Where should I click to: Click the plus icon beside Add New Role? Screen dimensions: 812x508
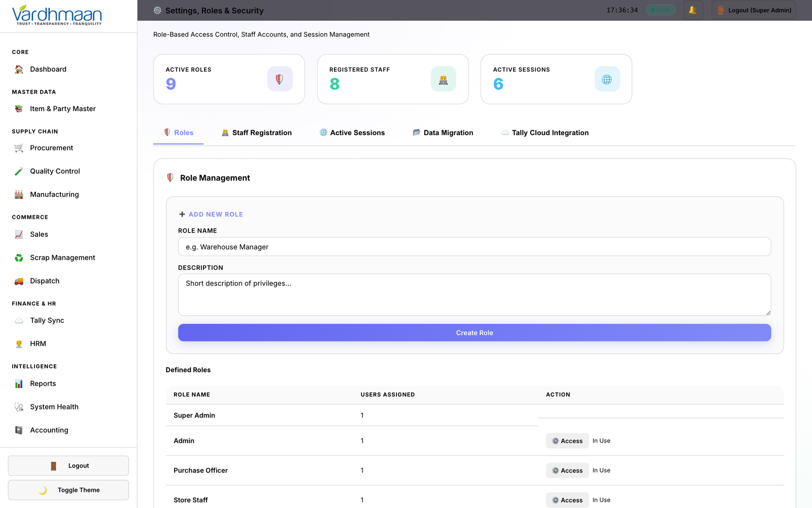[x=182, y=214]
